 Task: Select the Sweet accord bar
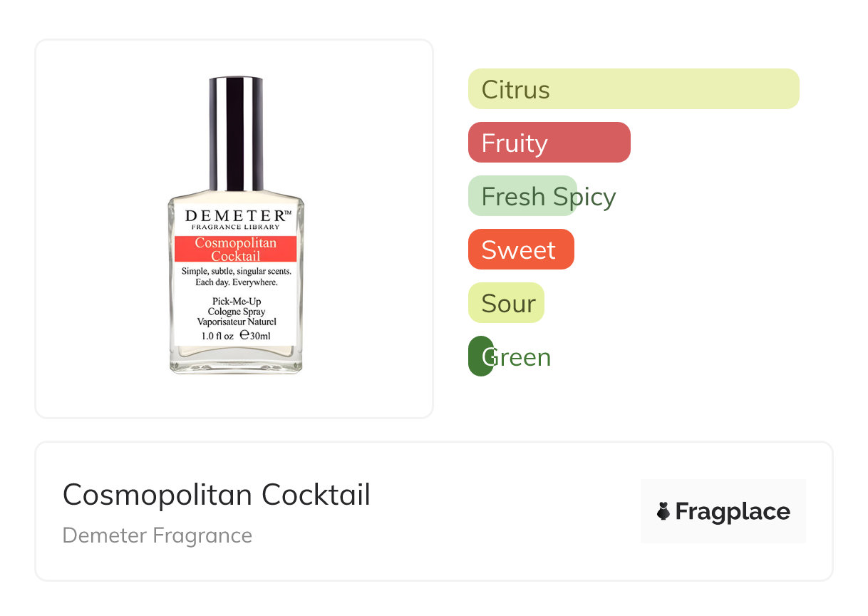coord(520,250)
